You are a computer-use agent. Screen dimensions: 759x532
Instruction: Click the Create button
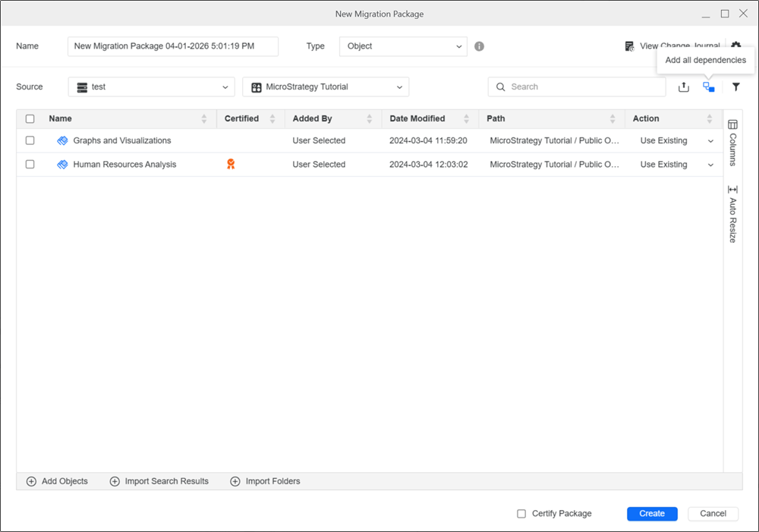click(x=652, y=514)
